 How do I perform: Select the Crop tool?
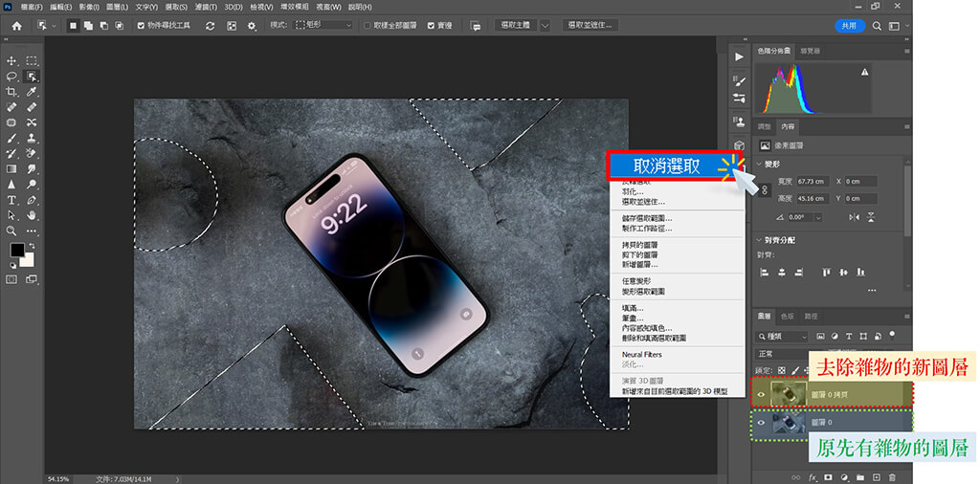12,91
